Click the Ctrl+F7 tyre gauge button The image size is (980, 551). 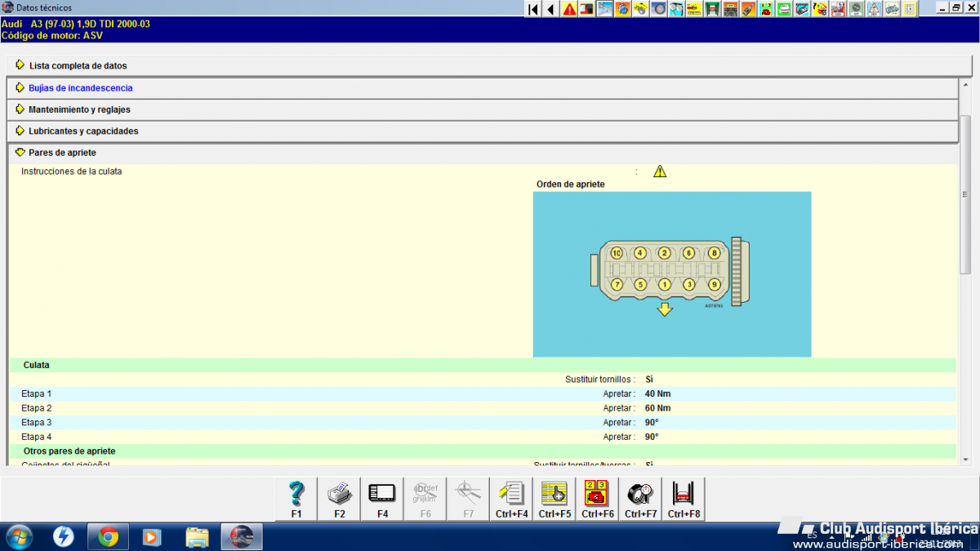coord(641,500)
